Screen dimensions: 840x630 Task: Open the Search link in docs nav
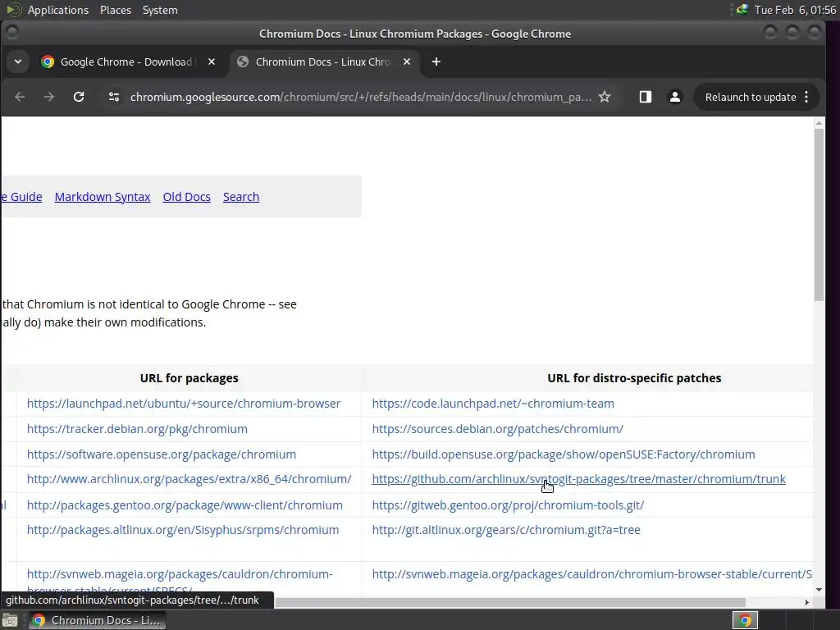pos(241,197)
